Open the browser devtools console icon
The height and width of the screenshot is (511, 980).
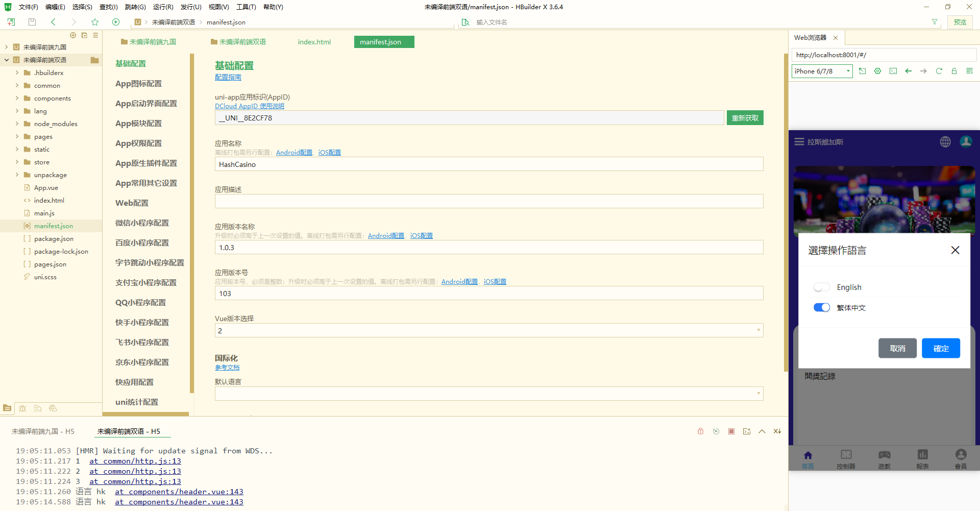(893, 71)
